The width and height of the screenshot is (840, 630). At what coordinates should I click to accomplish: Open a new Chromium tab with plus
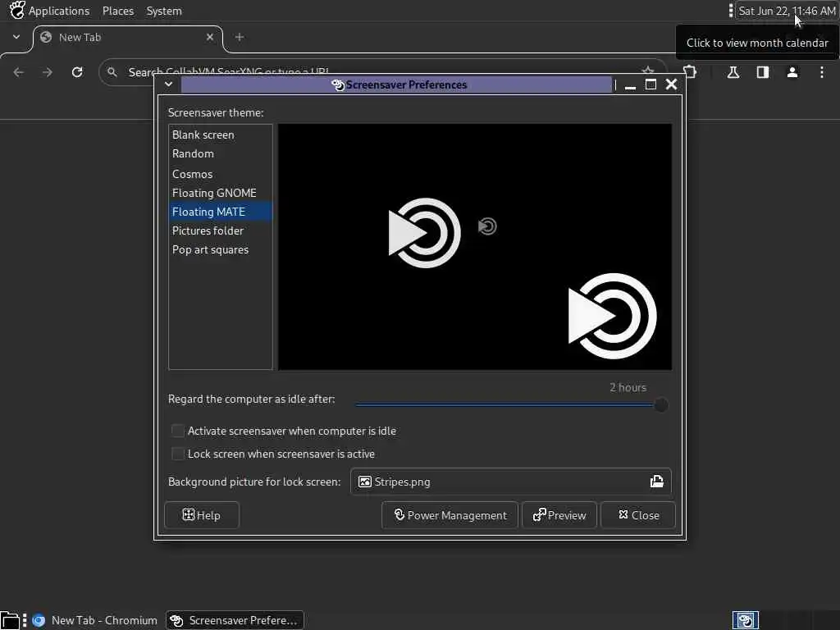point(240,37)
